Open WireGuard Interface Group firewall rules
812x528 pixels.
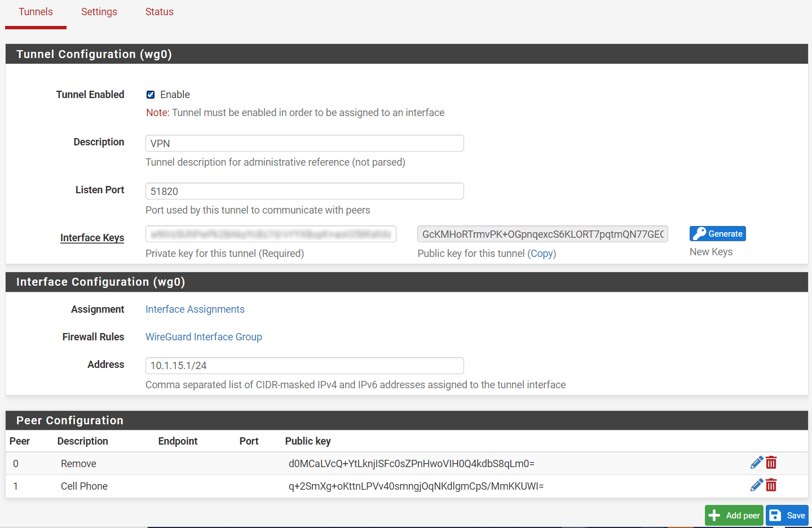coord(204,337)
